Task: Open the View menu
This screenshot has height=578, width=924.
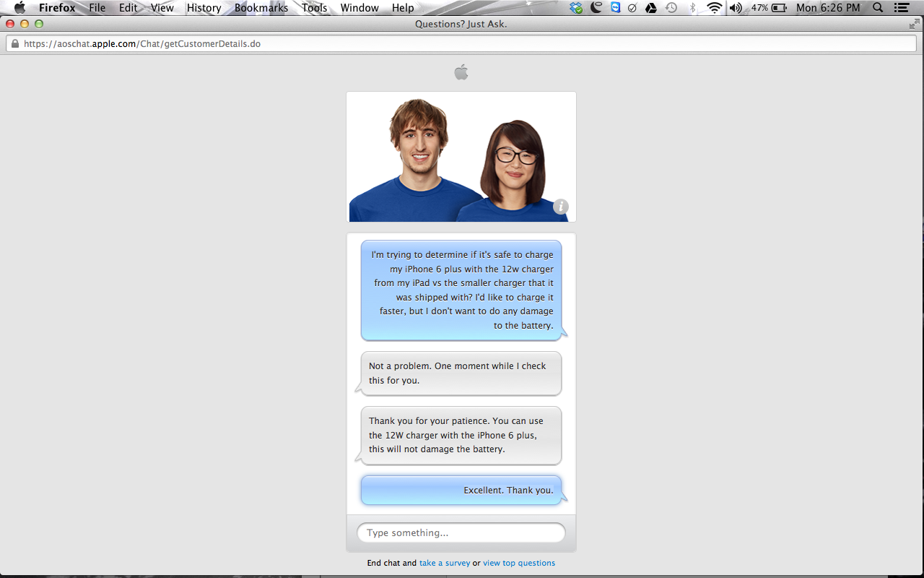Action: coord(162,8)
